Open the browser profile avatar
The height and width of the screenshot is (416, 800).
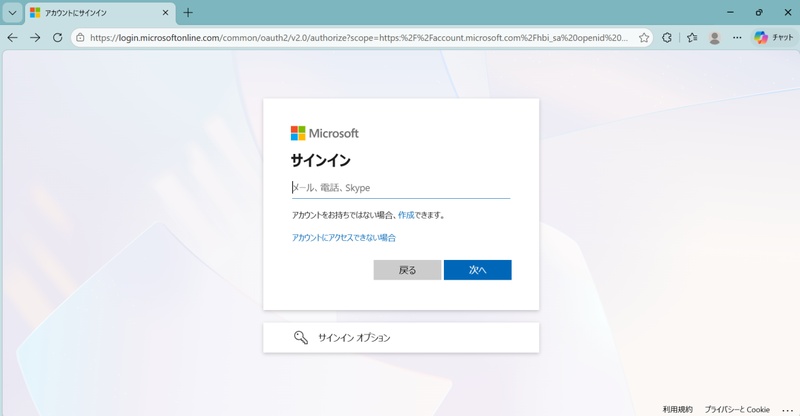click(715, 37)
